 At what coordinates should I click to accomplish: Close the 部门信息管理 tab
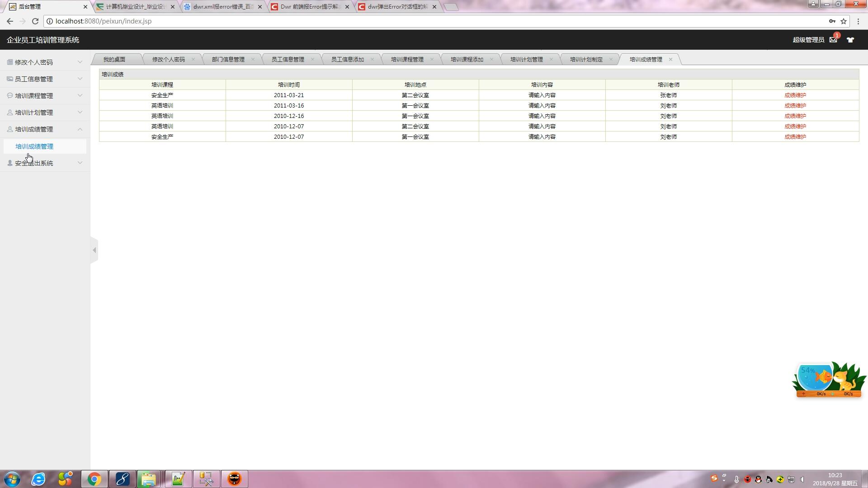pyautogui.click(x=253, y=59)
